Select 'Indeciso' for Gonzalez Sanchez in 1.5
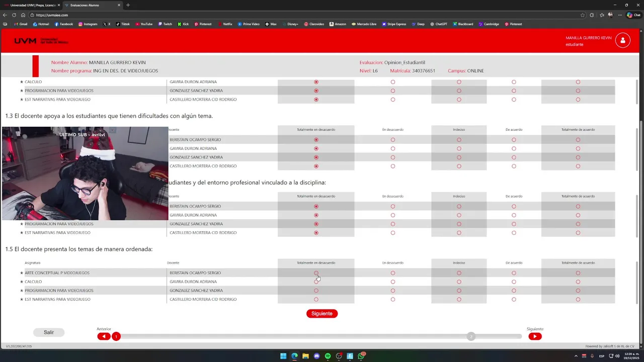The height and width of the screenshot is (362, 644). point(459,291)
